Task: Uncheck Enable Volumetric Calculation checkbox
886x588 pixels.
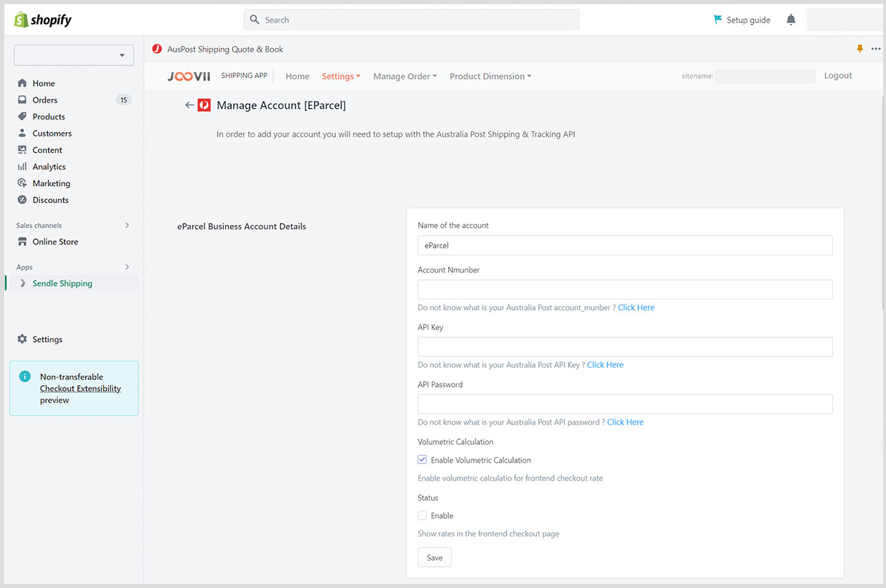Action: [x=423, y=460]
